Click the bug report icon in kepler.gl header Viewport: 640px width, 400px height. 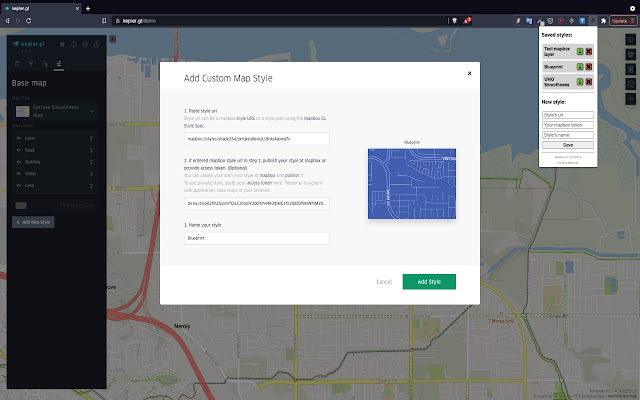click(62, 44)
